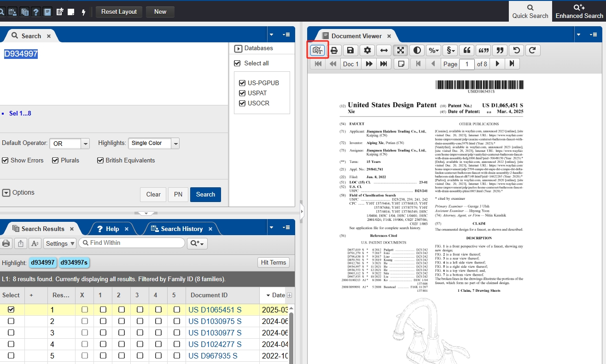This screenshot has height=364, width=606.
Task: Click the save icon in Document Viewer
Action: coord(350,51)
